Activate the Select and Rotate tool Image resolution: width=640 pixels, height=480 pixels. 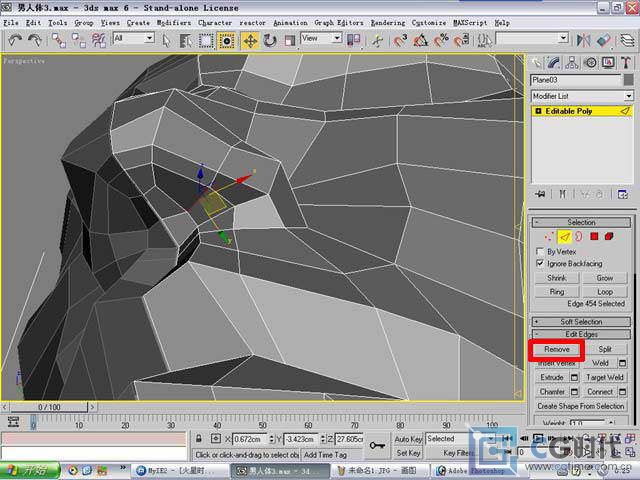(x=270, y=40)
